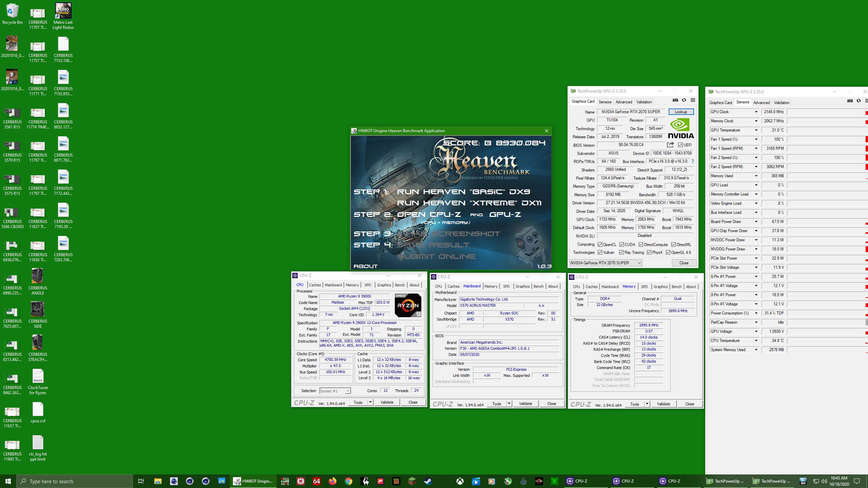The width and height of the screenshot is (868, 488).
Task: Click the PerfCap Reason sensor graph bar
Action: pos(827,322)
